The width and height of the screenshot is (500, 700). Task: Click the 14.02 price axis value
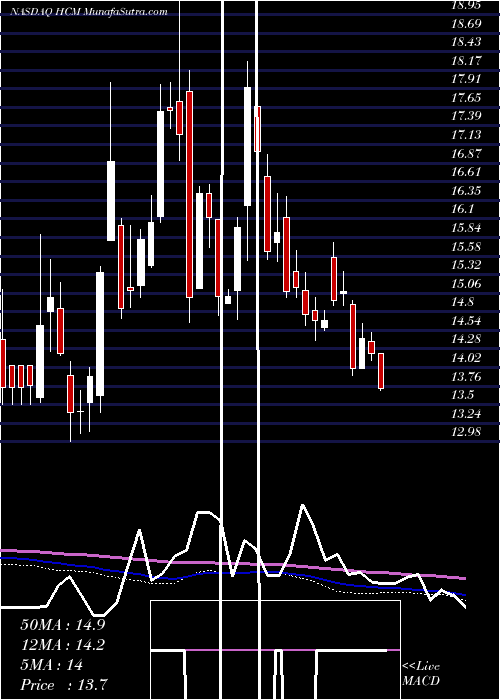466,358
